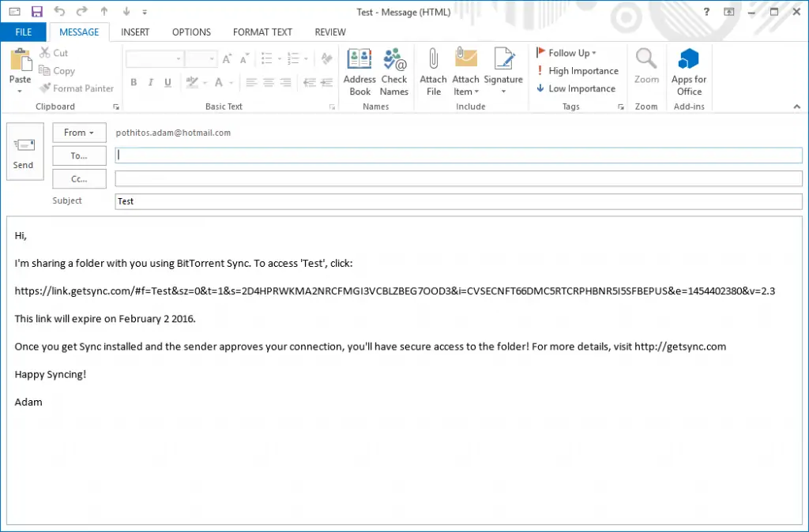Select the MESSAGE ribbon tab
The height and width of the screenshot is (532, 809).
tap(79, 32)
